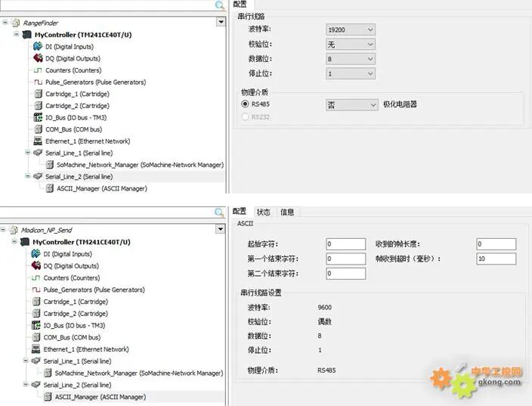532x406 pixels.
Task: Collapse Serial_Line_1 node in RangeFinder tree
Action: tap(28, 153)
